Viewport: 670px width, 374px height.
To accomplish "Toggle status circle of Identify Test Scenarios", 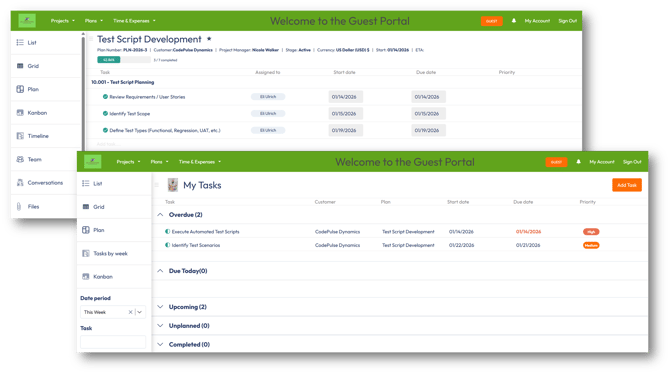I will point(168,245).
